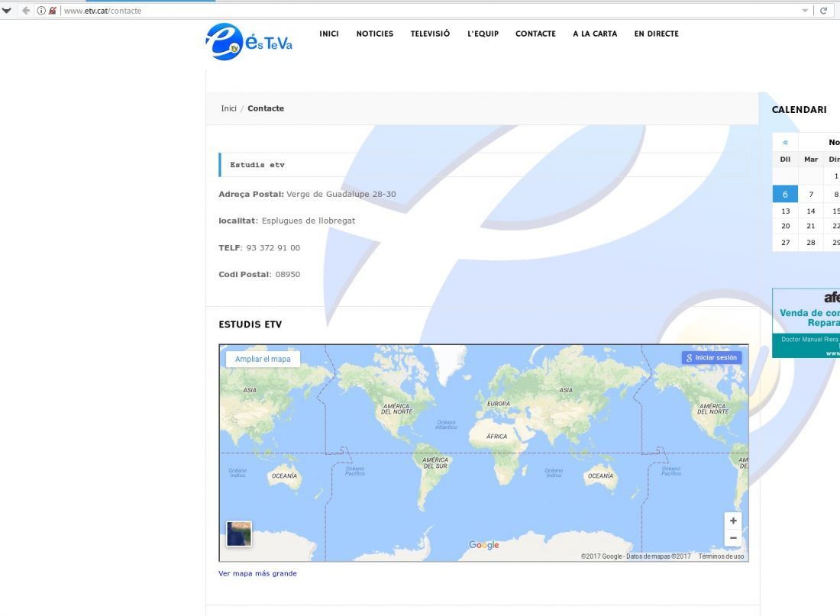The image size is (840, 616).
Task: Click the AMÉRICA DEL SUR map label
Action: point(435,463)
